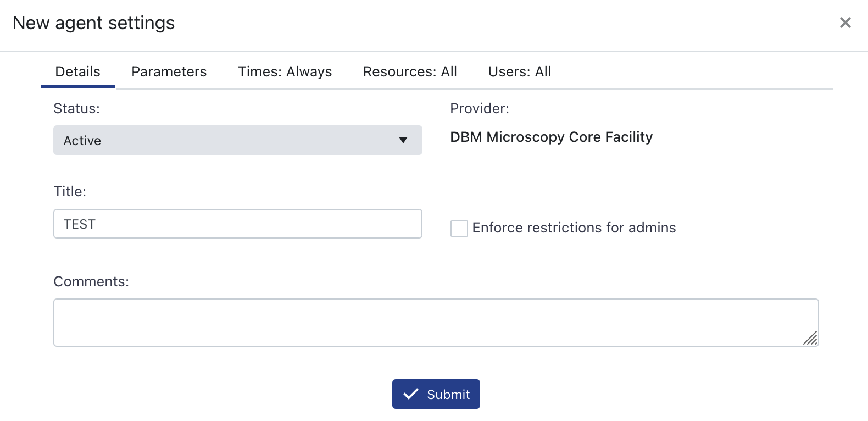Viewport: 868px width, 421px height.
Task: Enable Enforce restrictions for admins checkbox
Action: coord(459,228)
